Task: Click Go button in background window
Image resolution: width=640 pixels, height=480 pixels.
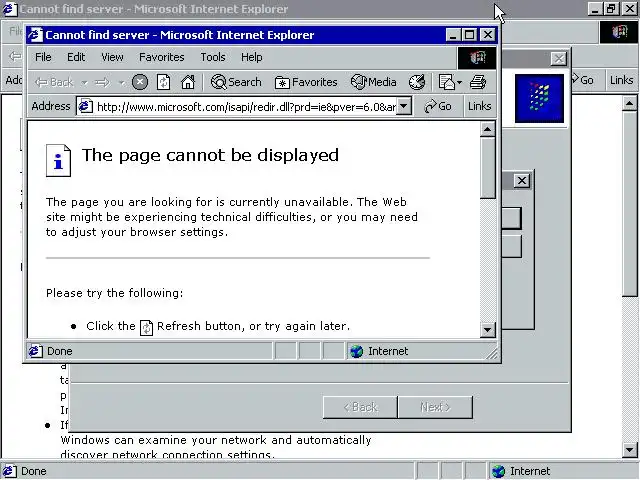Action: [582, 80]
